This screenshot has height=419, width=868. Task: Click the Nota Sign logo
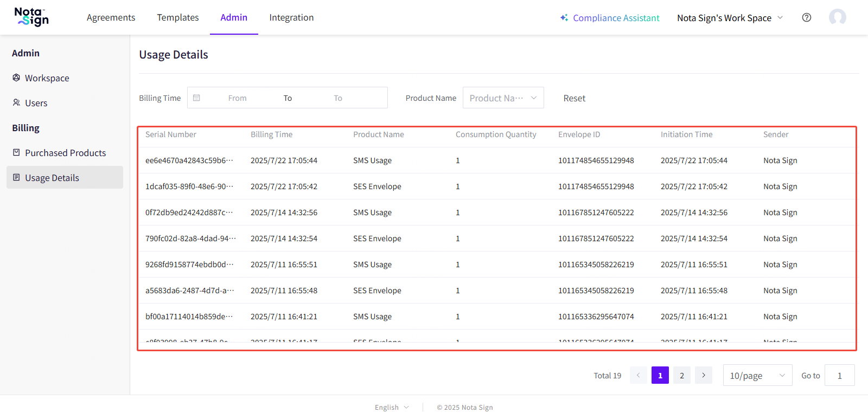31,17
